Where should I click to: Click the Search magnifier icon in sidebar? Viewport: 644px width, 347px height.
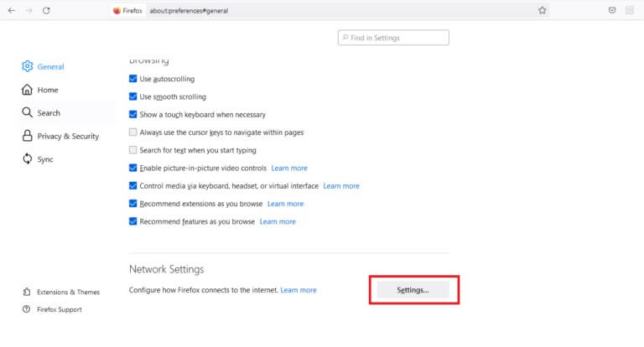point(27,112)
